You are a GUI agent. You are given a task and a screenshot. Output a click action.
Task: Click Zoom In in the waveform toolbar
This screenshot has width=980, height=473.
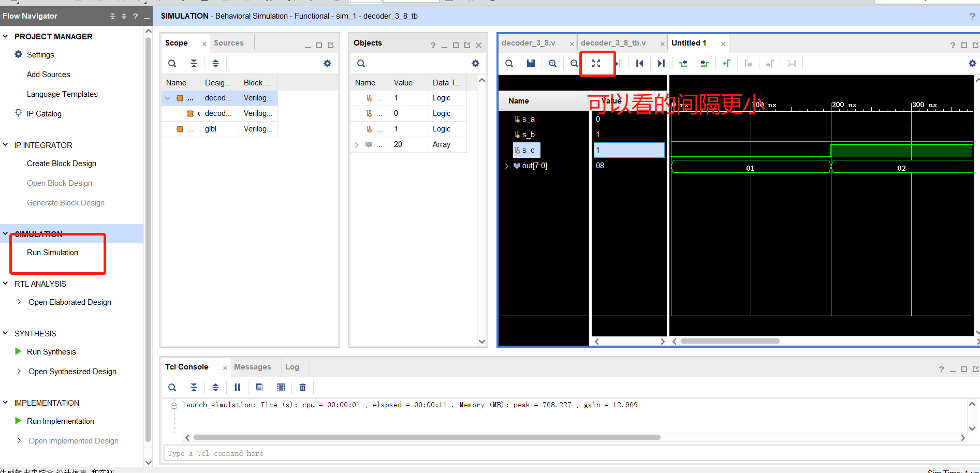[552, 64]
